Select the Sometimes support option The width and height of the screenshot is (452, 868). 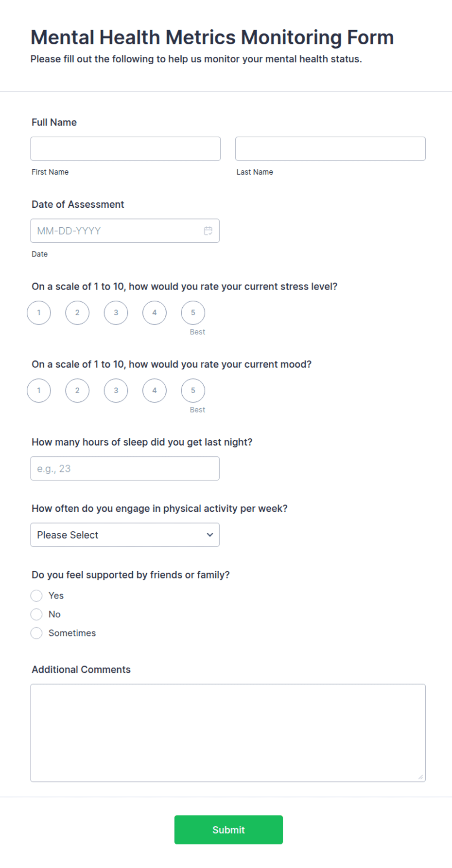point(36,633)
